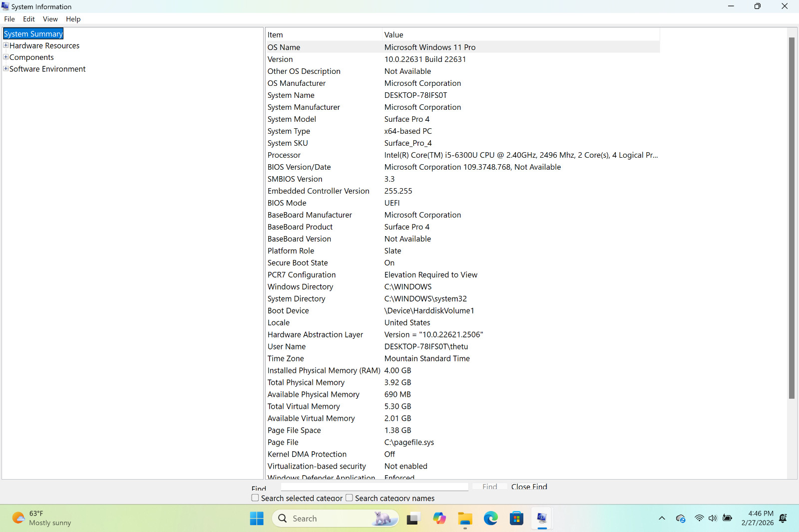Click the SMBIOS Version item
This screenshot has height=532, width=799.
[295, 179]
